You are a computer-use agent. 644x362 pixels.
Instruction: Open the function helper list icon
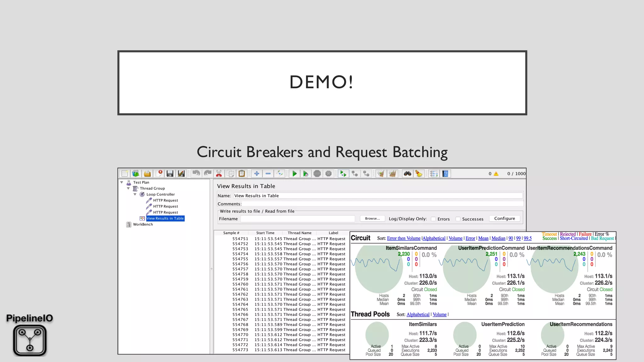(434, 173)
